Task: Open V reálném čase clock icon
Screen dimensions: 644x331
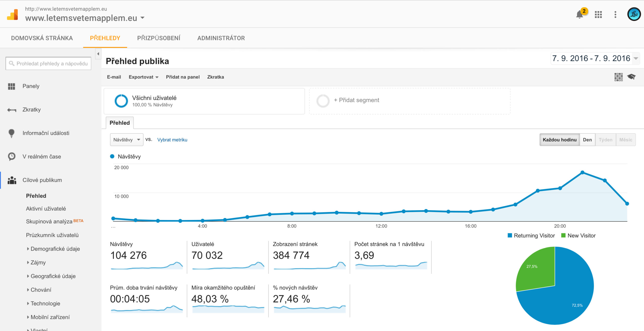Action: point(12,157)
